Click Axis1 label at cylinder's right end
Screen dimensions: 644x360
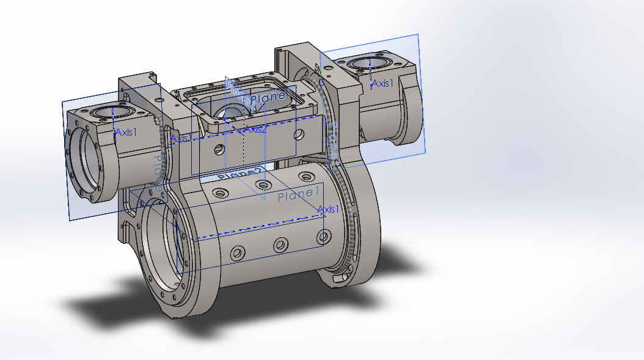click(x=329, y=210)
